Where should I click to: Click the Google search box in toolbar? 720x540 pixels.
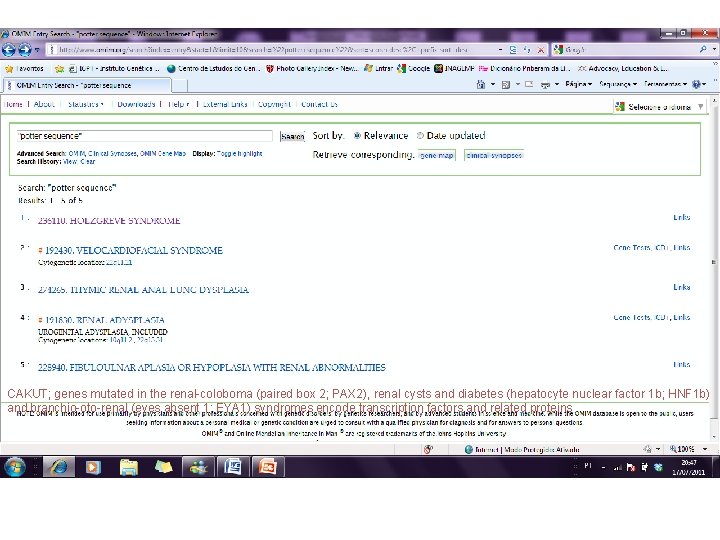(629, 49)
